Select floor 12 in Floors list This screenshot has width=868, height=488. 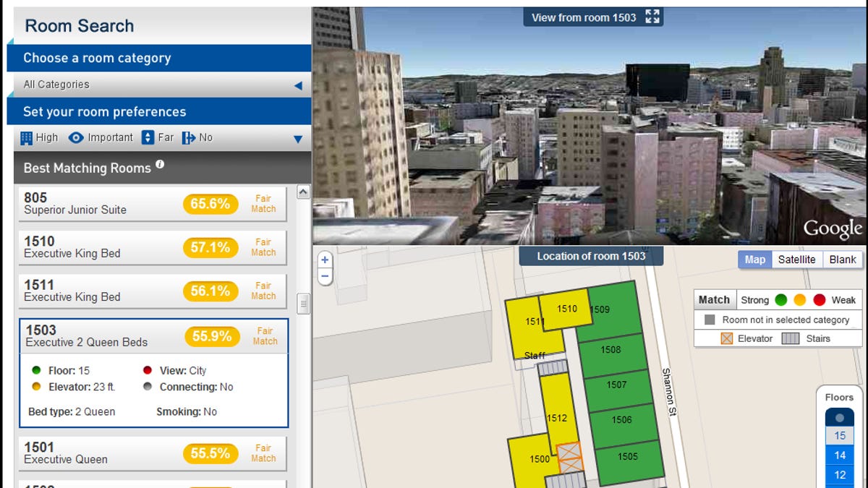[x=839, y=475]
